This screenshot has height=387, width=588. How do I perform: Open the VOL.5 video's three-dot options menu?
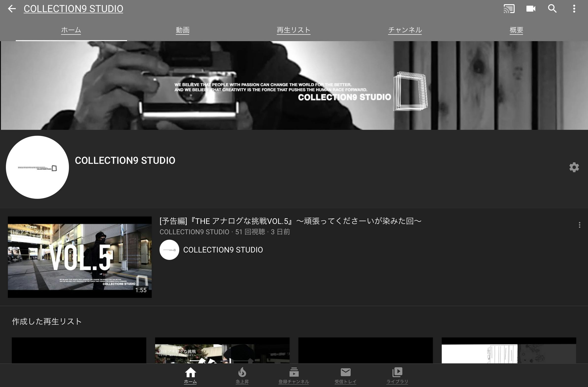[x=579, y=225]
